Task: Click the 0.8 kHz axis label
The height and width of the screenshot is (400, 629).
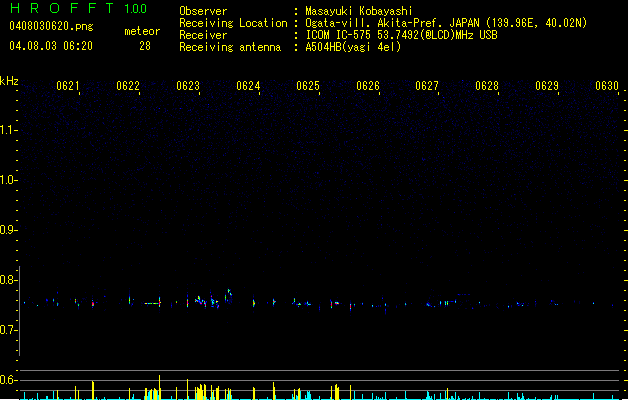Action: click(8, 280)
